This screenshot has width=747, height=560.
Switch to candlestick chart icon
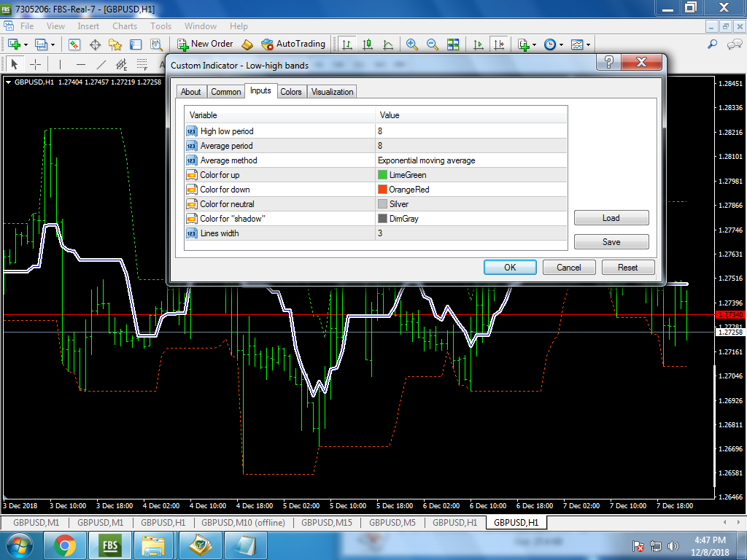coord(368,44)
